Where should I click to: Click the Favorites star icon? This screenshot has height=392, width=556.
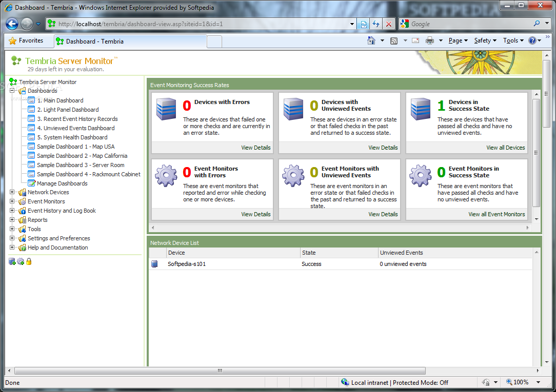[x=12, y=40]
